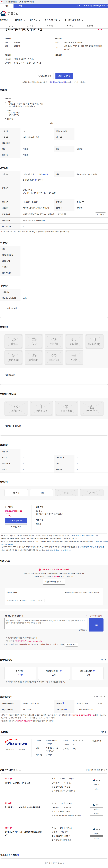This screenshot has height=868, width=108.
Task: Open job posting SK바이오텍 세종공장 보안원
Action: (23, 833)
